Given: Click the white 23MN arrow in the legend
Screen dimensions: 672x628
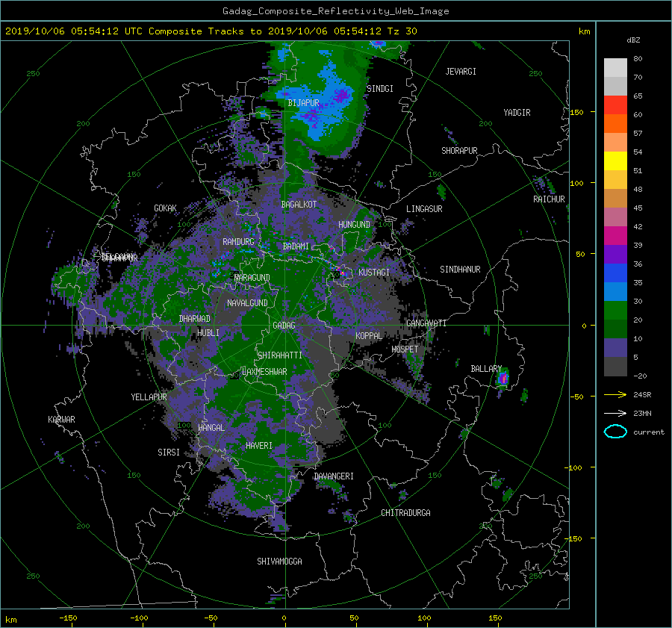Looking at the screenshot, I should (615, 413).
